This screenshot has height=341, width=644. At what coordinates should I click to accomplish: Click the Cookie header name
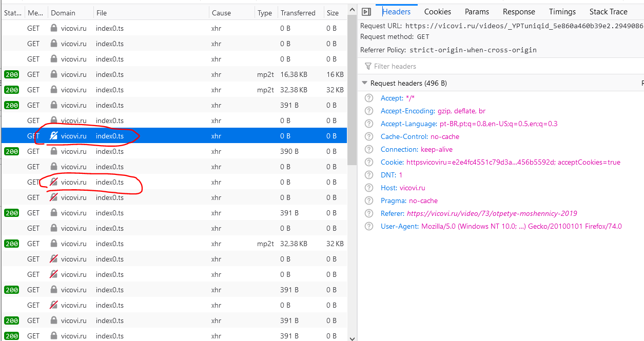coord(393,162)
